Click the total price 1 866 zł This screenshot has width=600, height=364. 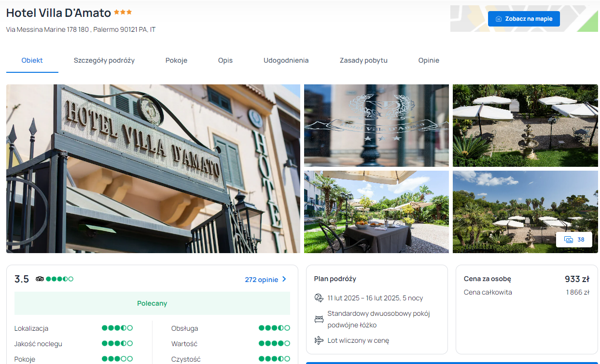point(578,292)
